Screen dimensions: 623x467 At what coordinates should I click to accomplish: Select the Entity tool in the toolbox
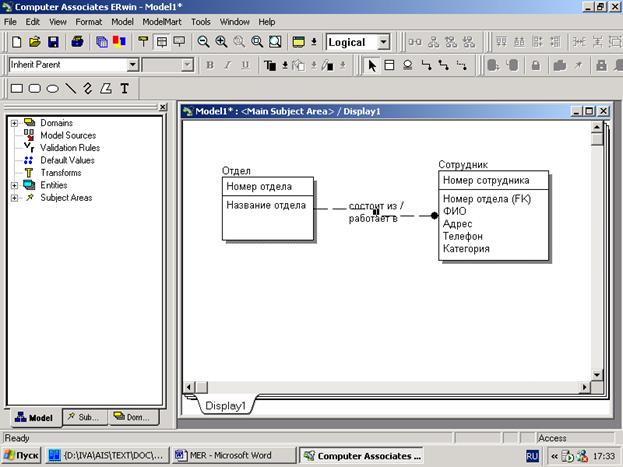pos(391,65)
